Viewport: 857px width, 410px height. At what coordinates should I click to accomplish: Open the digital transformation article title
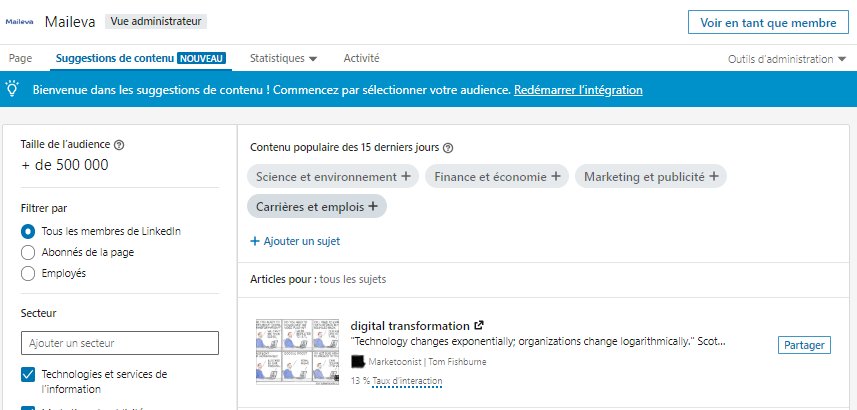[410, 326]
